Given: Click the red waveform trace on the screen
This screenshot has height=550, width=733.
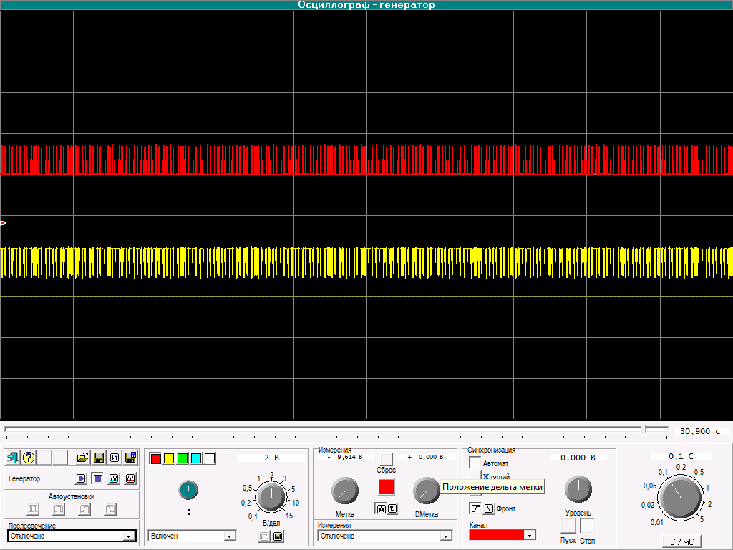Looking at the screenshot, I should click(366, 160).
